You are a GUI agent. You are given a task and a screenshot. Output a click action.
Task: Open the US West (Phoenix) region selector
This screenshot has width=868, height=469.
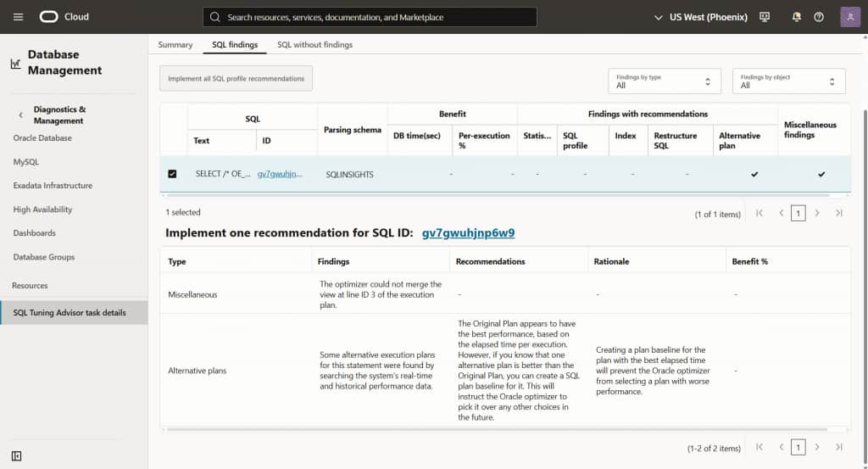[x=700, y=17]
